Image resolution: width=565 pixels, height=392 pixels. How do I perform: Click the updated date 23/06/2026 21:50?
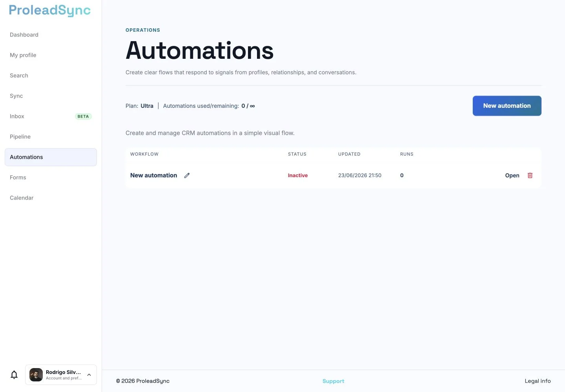pos(360,176)
